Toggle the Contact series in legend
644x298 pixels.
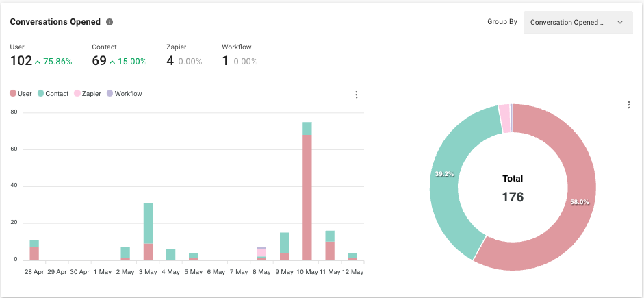tap(53, 94)
